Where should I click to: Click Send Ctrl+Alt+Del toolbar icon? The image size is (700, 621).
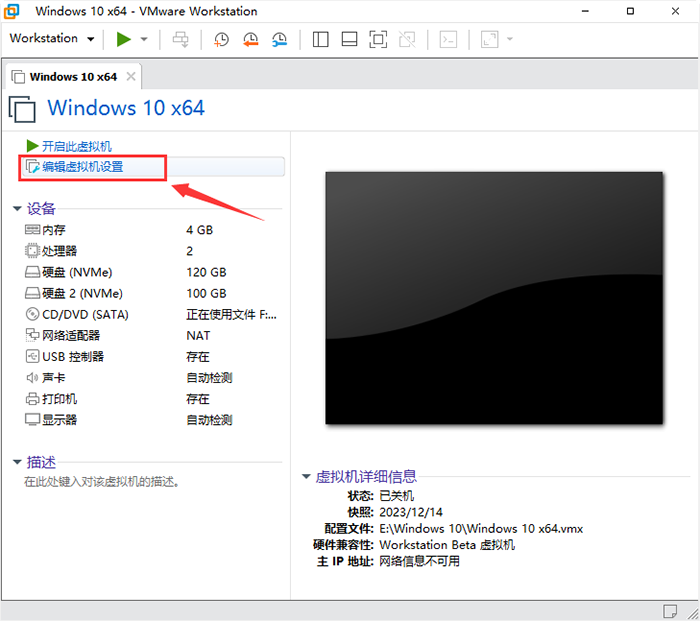coord(181,39)
